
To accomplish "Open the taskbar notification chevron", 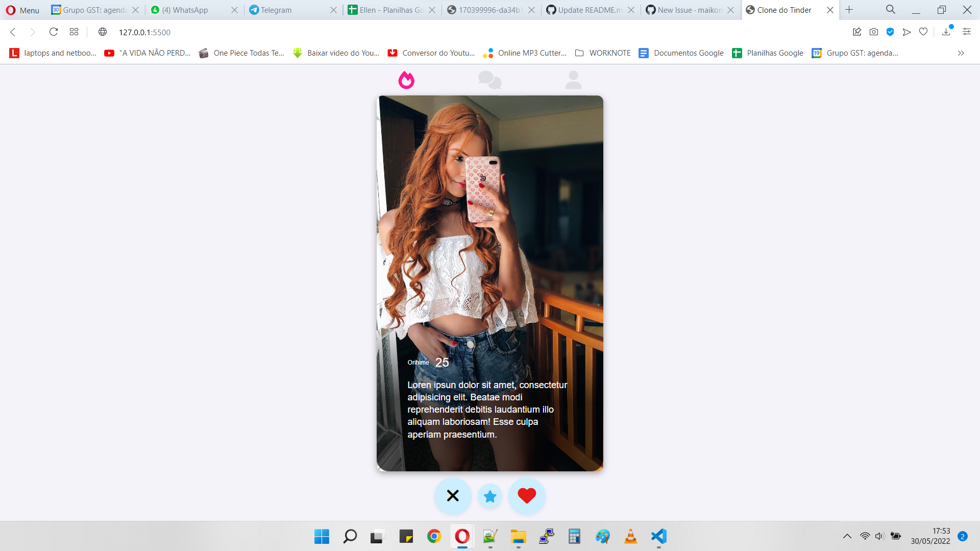I will click(x=847, y=536).
